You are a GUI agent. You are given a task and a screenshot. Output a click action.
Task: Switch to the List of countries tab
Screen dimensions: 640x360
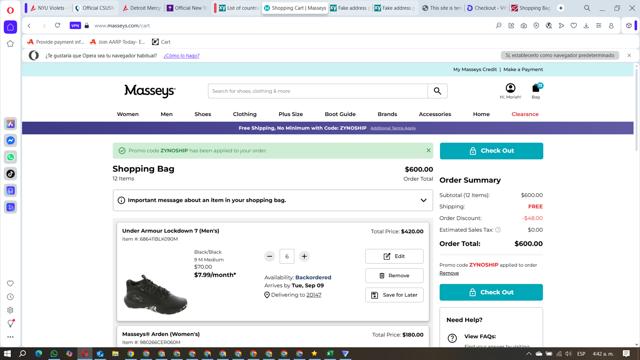(238, 8)
